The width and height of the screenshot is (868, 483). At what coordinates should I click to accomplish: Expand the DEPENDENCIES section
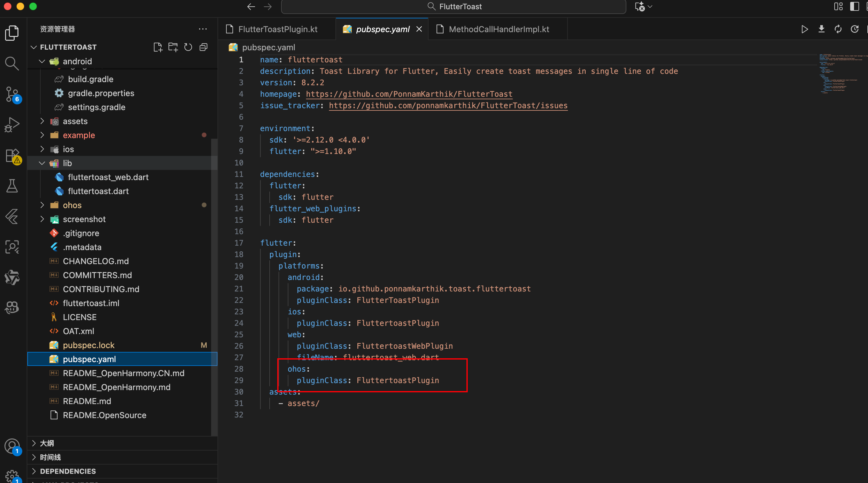tap(67, 471)
